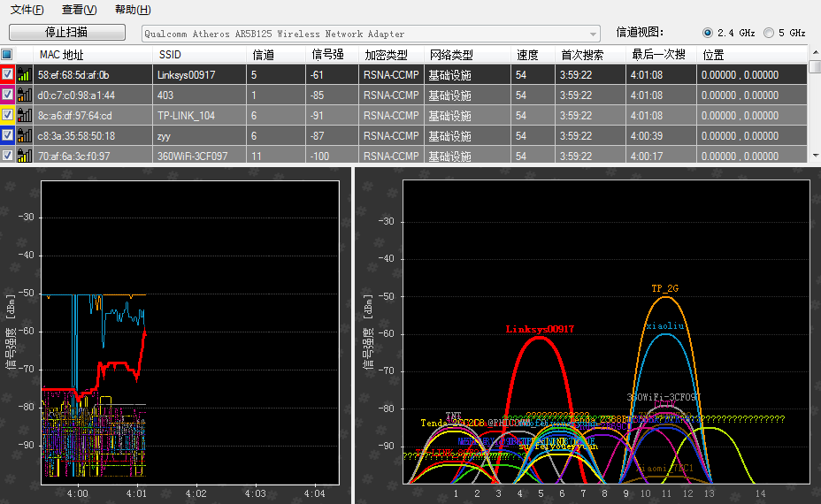Click last seen time 4:00:39
This screenshot has width=821, height=504.
click(x=647, y=135)
